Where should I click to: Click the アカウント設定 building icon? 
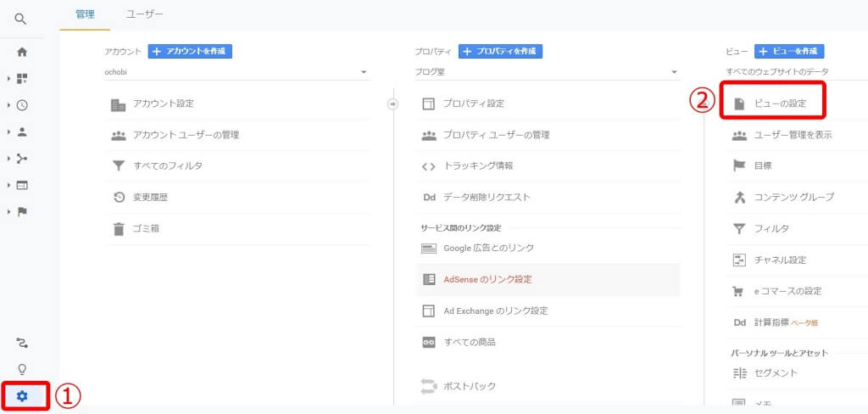pyautogui.click(x=119, y=104)
